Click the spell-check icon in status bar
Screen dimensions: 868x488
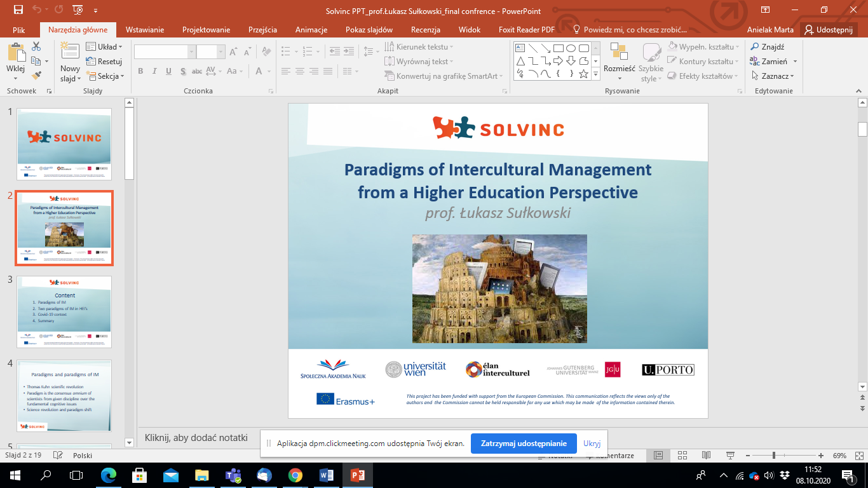pyautogui.click(x=58, y=456)
